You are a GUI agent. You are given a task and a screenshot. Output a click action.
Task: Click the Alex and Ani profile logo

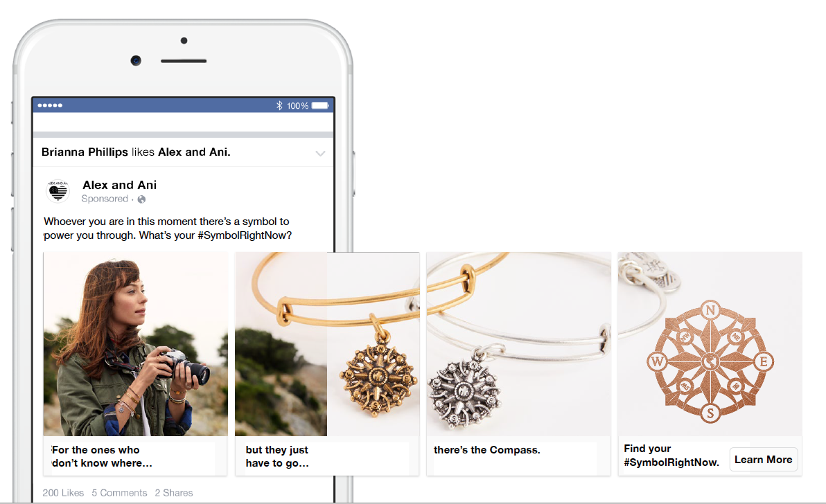pos(58,192)
